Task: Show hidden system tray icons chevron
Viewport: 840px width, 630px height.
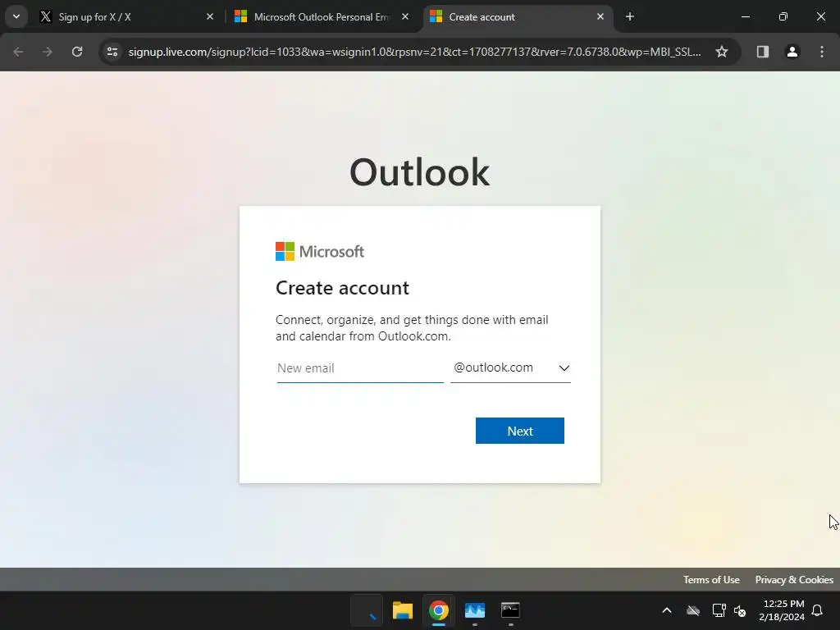Action: 667,610
